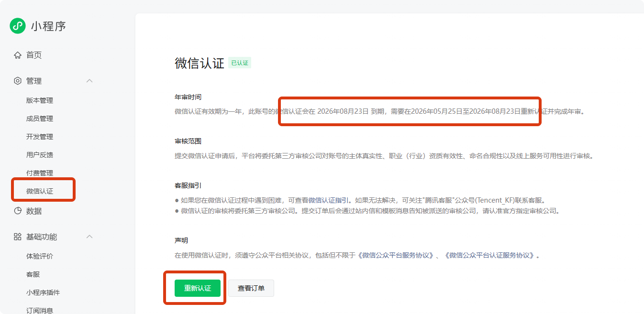The image size is (644, 314).
Task: Collapse the 基础功能 section chevron
Action: coord(89,237)
